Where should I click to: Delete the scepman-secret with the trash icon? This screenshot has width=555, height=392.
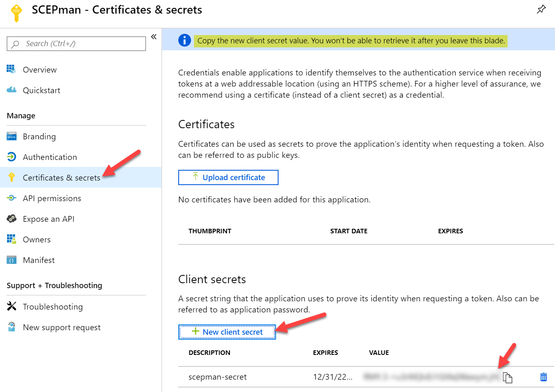click(543, 377)
